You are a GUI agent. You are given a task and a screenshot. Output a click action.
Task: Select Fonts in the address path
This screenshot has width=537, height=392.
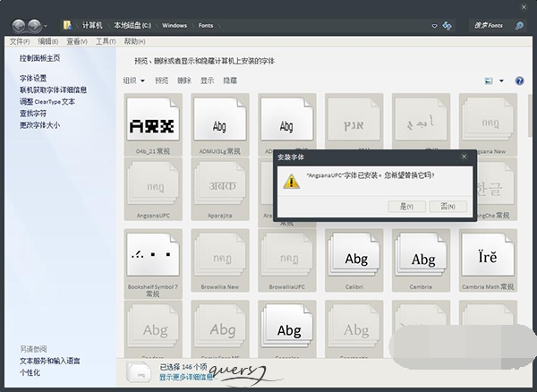pyautogui.click(x=206, y=25)
